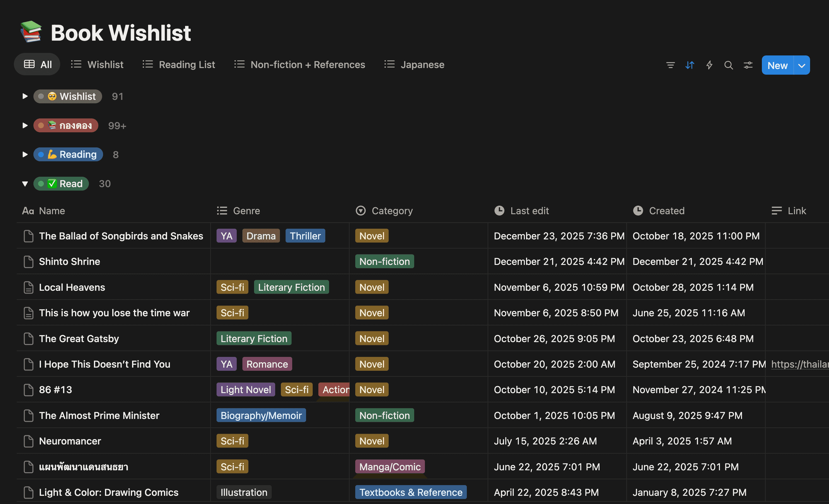829x504 pixels.
Task: Collapse the Read group
Action: coord(25,184)
